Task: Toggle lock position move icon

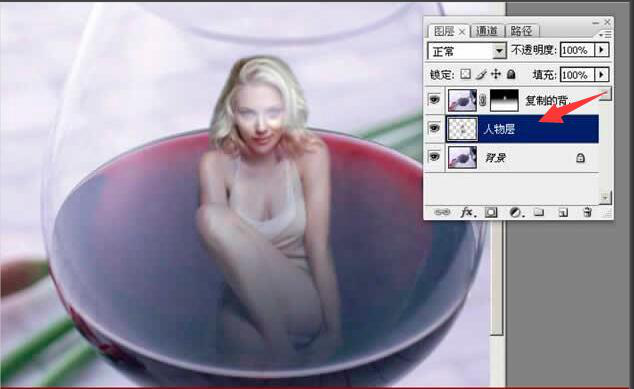Action: [x=496, y=74]
